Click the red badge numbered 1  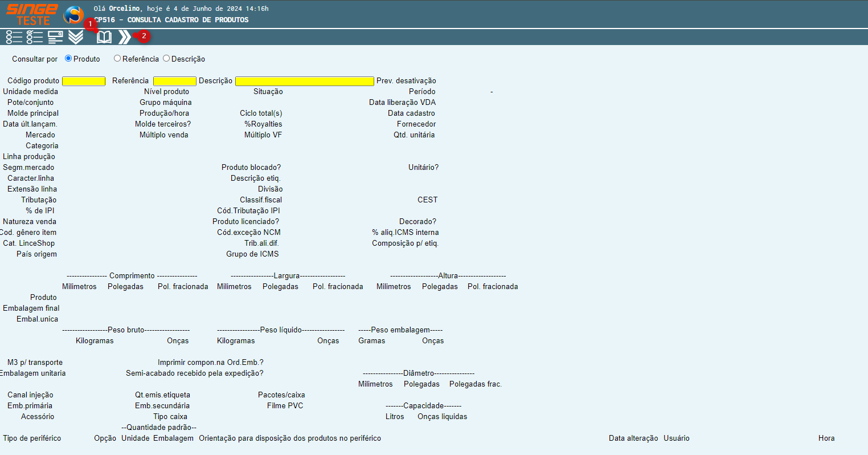click(89, 24)
